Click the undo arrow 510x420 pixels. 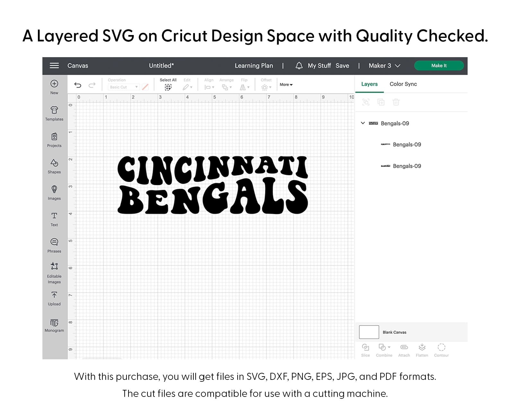[78, 85]
